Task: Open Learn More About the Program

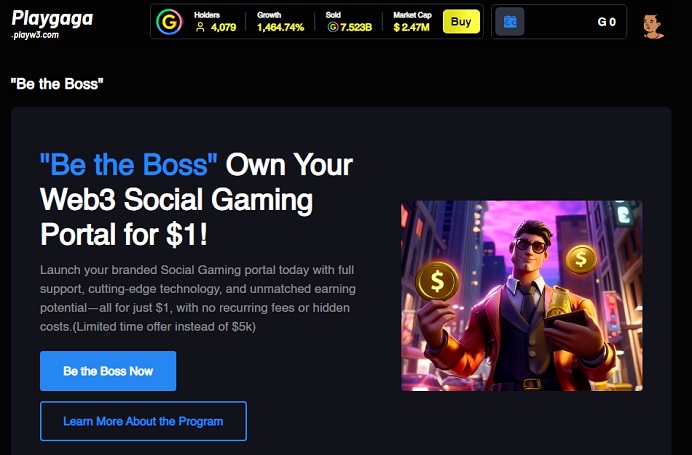Action: pos(143,421)
